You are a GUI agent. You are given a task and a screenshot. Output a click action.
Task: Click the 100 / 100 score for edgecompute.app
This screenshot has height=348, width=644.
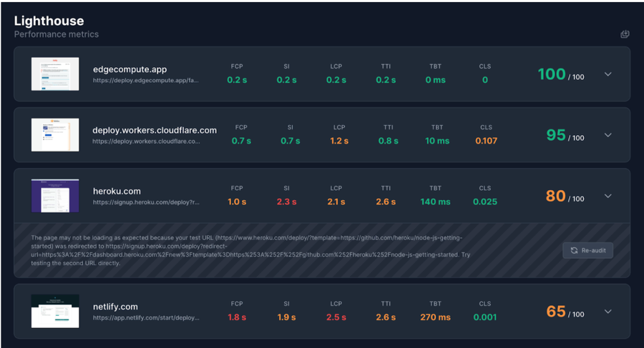pos(561,74)
